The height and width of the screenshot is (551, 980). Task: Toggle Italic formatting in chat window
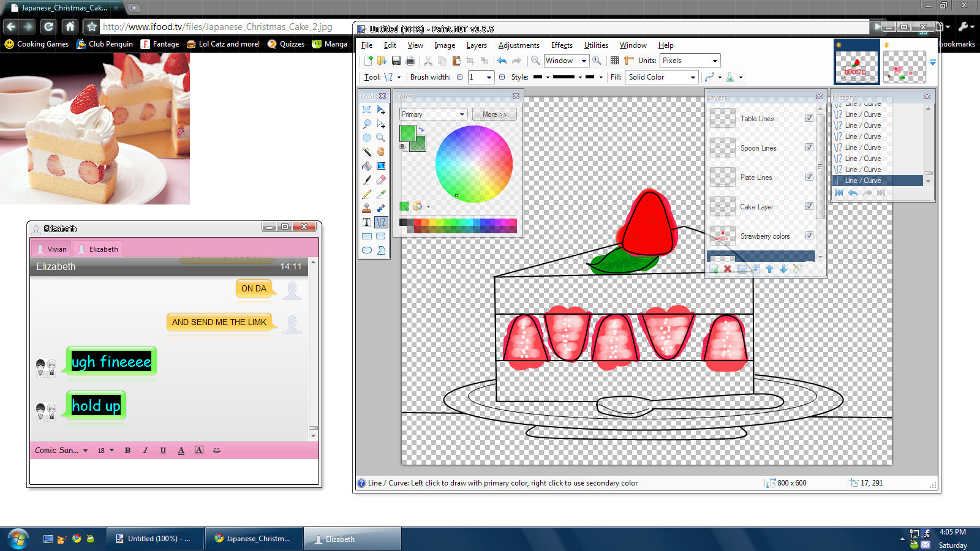(x=145, y=451)
